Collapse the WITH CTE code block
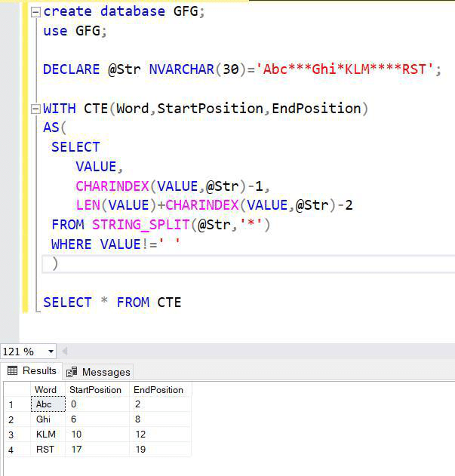Viewport: 455px width, 476px height. [x=35, y=109]
